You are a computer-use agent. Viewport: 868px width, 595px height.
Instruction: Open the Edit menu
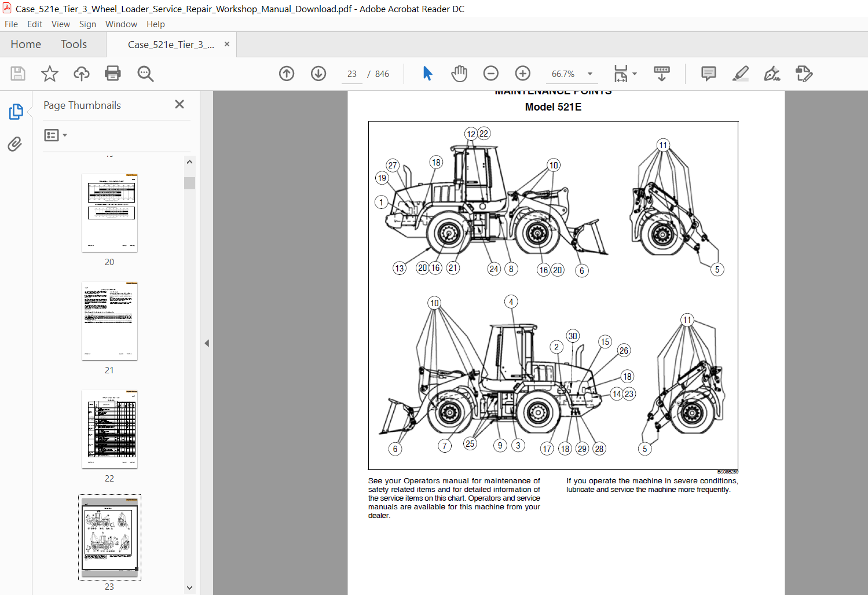pyautogui.click(x=35, y=24)
